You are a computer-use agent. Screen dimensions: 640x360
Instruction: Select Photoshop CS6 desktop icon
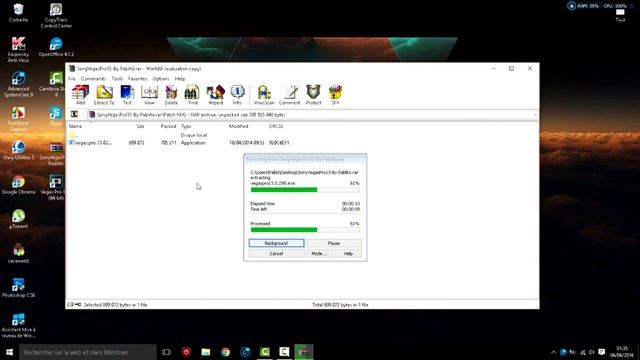[x=18, y=287]
